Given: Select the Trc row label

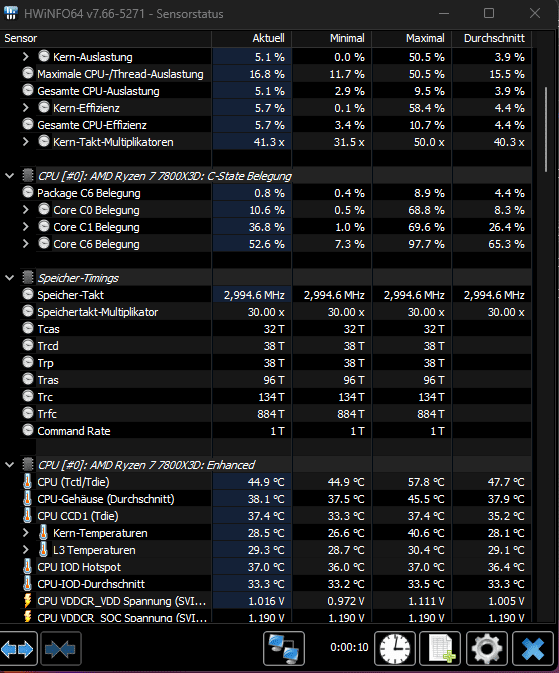Looking at the screenshot, I should click(45, 397).
